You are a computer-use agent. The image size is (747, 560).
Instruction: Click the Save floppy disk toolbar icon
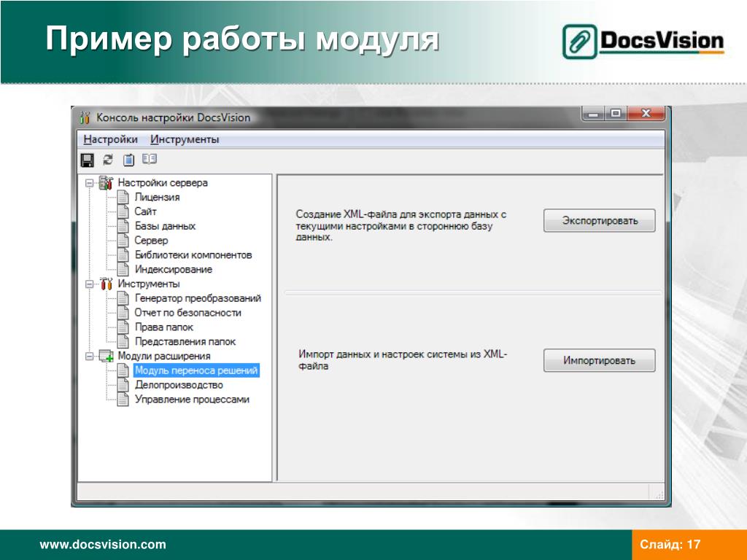(x=88, y=160)
